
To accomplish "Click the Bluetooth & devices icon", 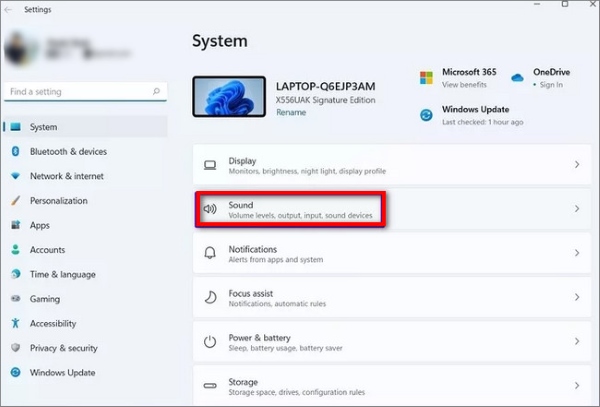I will coord(15,151).
